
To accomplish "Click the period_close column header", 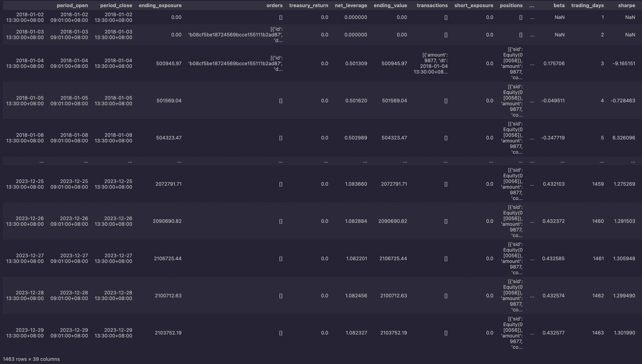I will (116, 5).
